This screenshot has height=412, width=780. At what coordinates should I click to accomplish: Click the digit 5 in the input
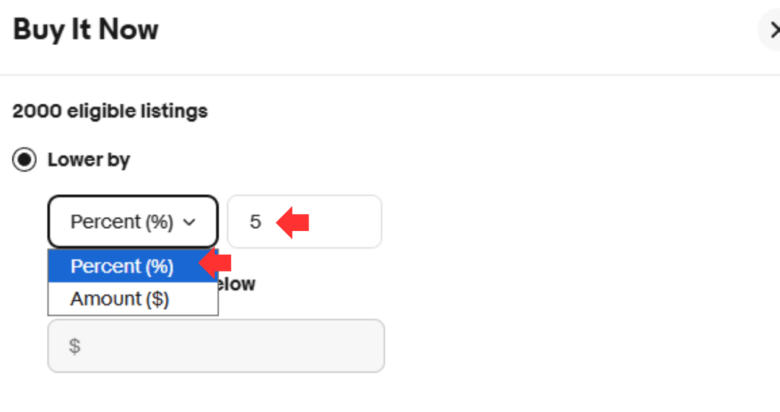pyautogui.click(x=255, y=222)
